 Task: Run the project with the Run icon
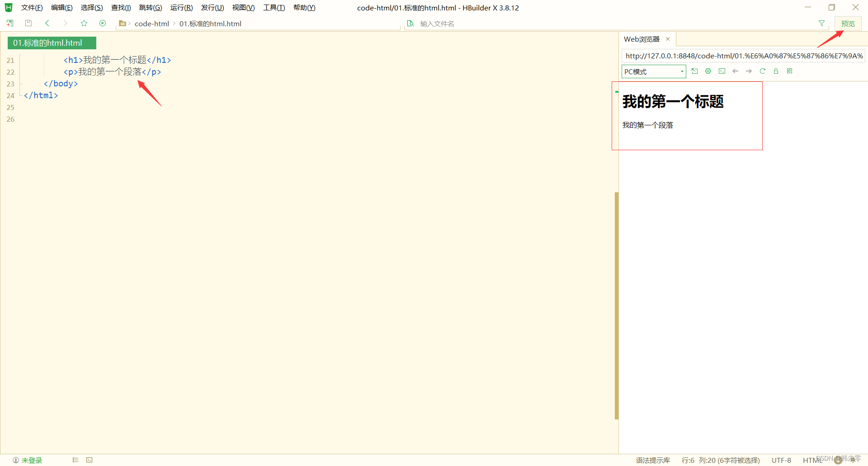103,23
